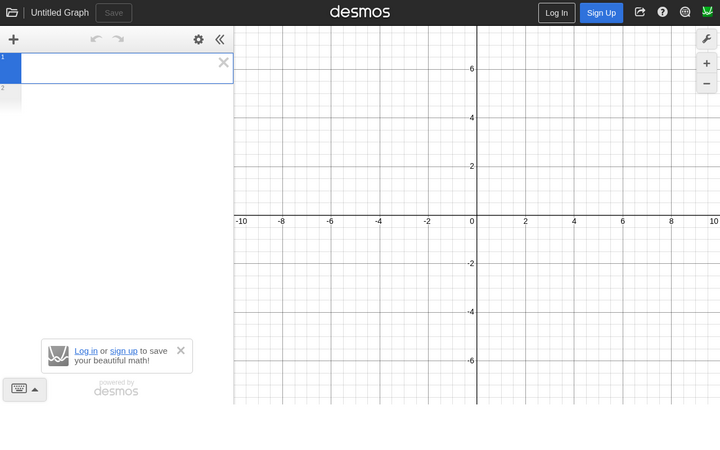Show the on-screen keypad
720x450 pixels.
(25, 389)
